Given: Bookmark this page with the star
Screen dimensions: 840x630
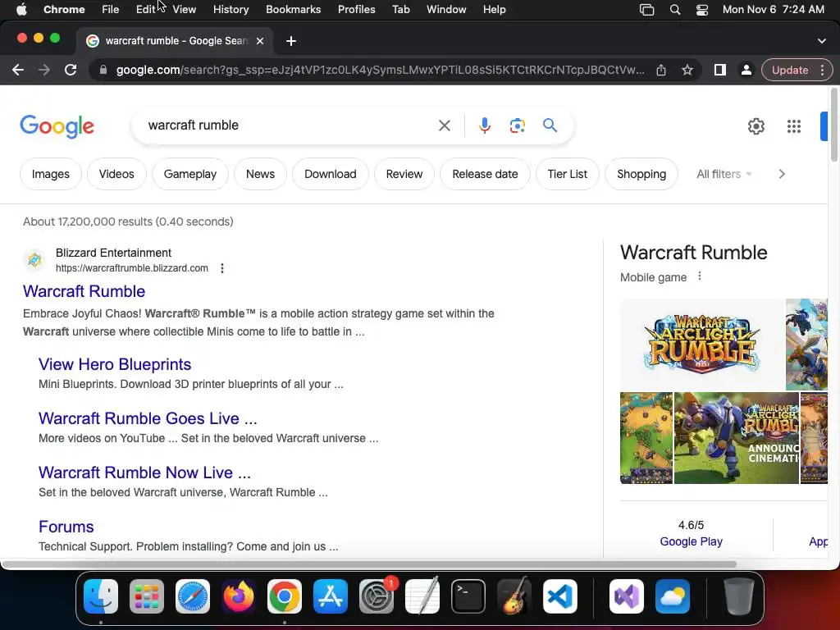Looking at the screenshot, I should (687, 71).
